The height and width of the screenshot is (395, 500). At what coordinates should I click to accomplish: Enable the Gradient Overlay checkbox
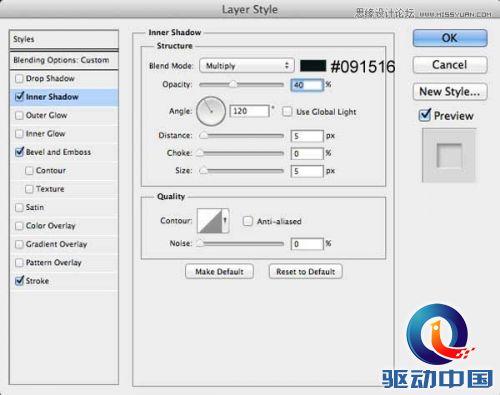tap(19, 244)
